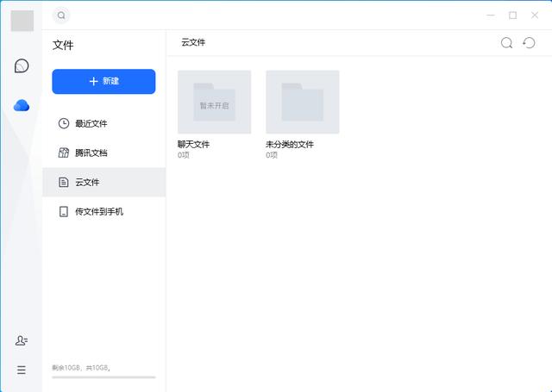
Task: Click the storage usage progress bar
Action: [103, 376]
